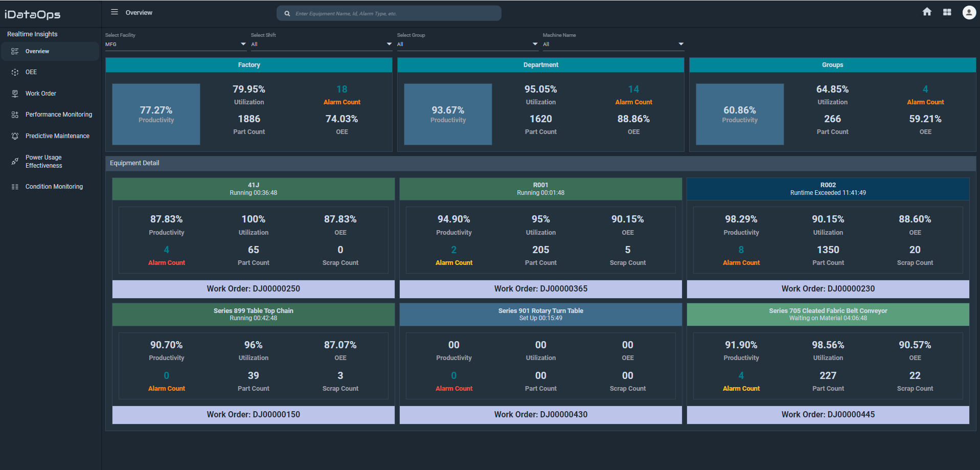Open the Select Shift dropdown
980x470 pixels.
(x=389, y=44)
